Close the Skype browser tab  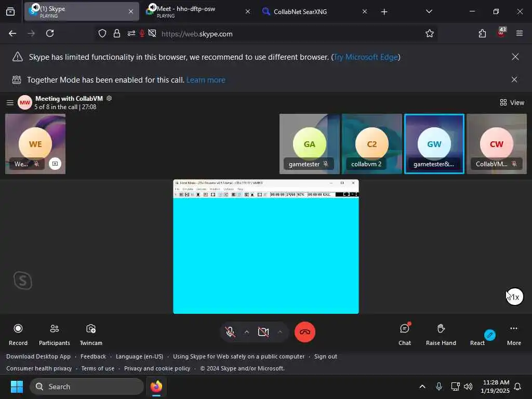131,11
